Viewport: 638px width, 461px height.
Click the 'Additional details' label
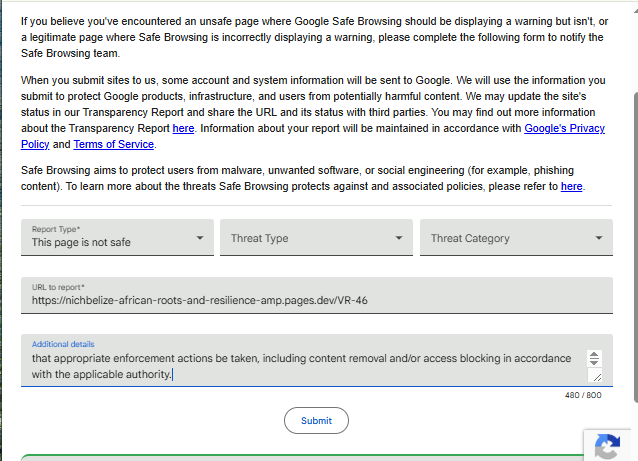coord(63,344)
